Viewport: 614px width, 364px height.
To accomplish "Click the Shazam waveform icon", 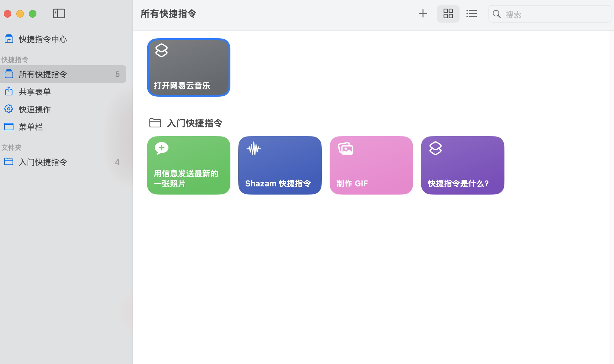I will coord(254,149).
